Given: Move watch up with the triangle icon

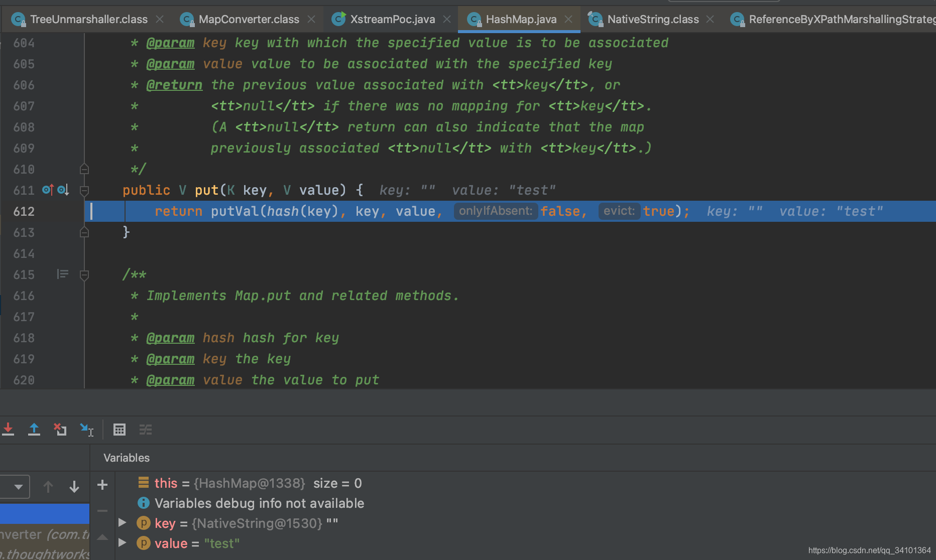Looking at the screenshot, I should click(x=102, y=537).
